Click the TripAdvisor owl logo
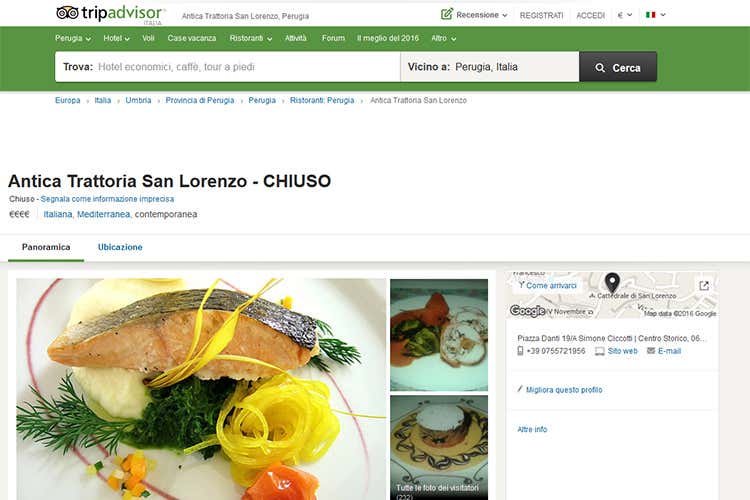Screen dimensions: 750x500 click(67, 13)
